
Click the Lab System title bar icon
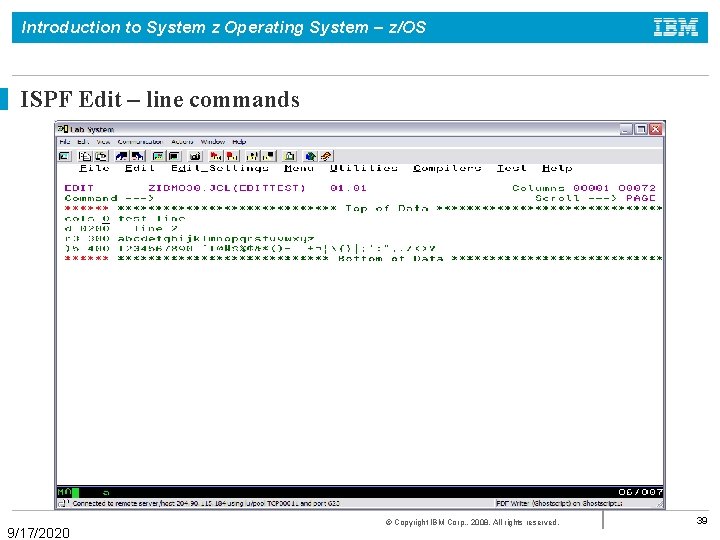coord(63,129)
